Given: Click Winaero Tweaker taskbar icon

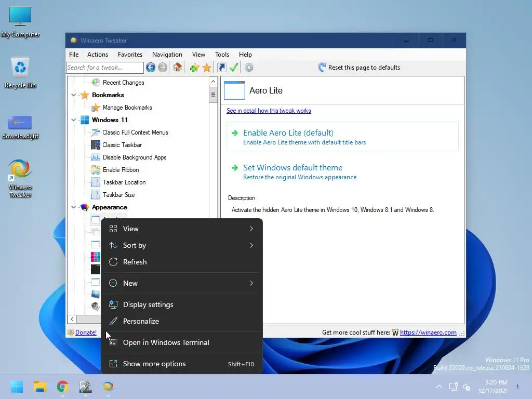Looking at the screenshot, I should 108,387.
